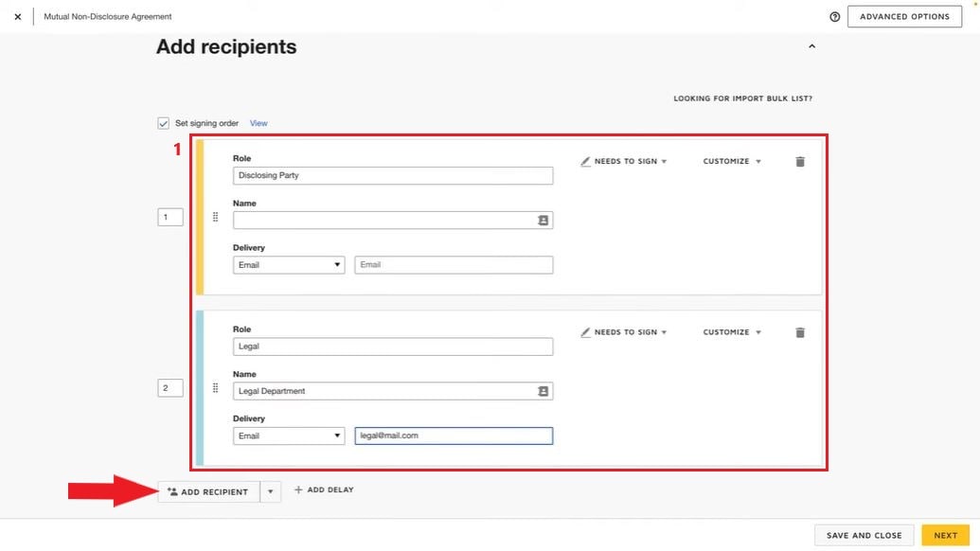
Task: Open Needs to Sign menu for Disclosing Party
Action: point(624,162)
